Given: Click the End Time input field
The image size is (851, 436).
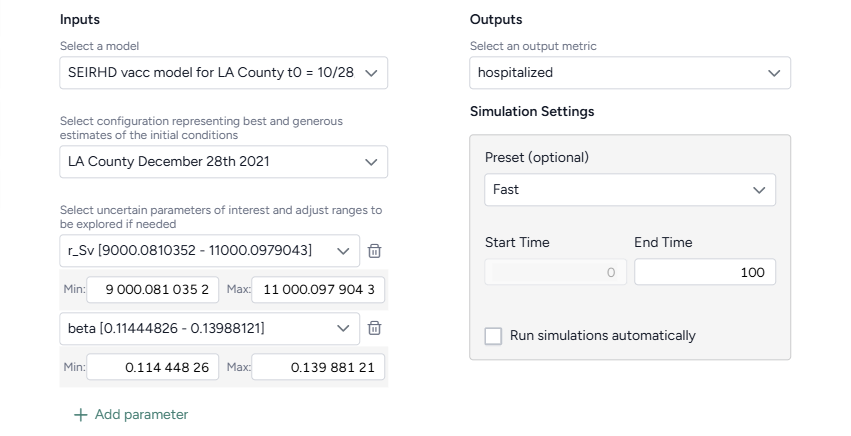Looking at the screenshot, I should (704, 272).
